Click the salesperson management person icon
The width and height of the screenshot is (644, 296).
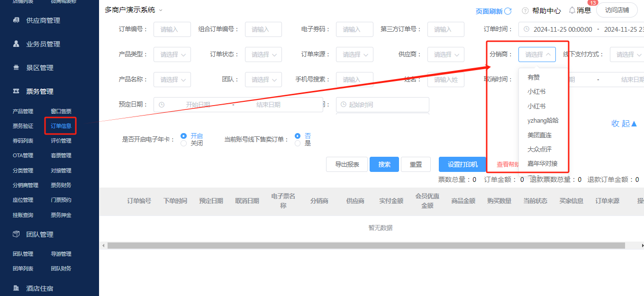pyautogui.click(x=16, y=44)
